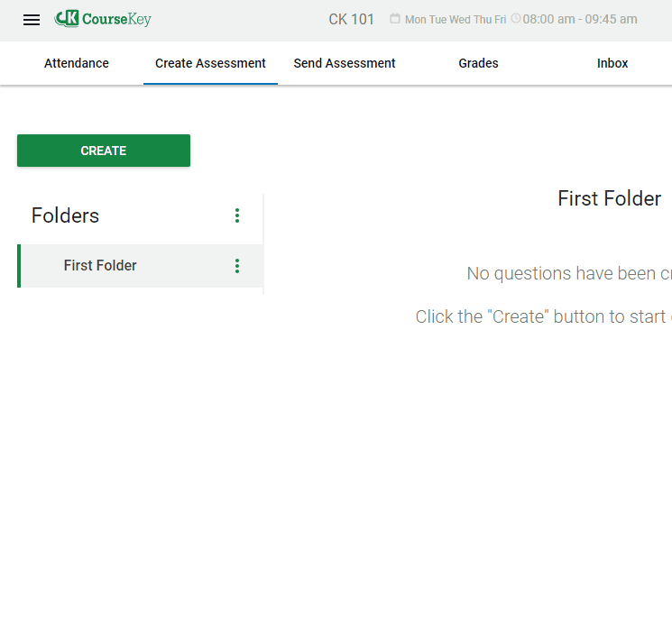Switch to the Attendance tab
The width and height of the screenshot is (672, 641).
pyautogui.click(x=77, y=63)
